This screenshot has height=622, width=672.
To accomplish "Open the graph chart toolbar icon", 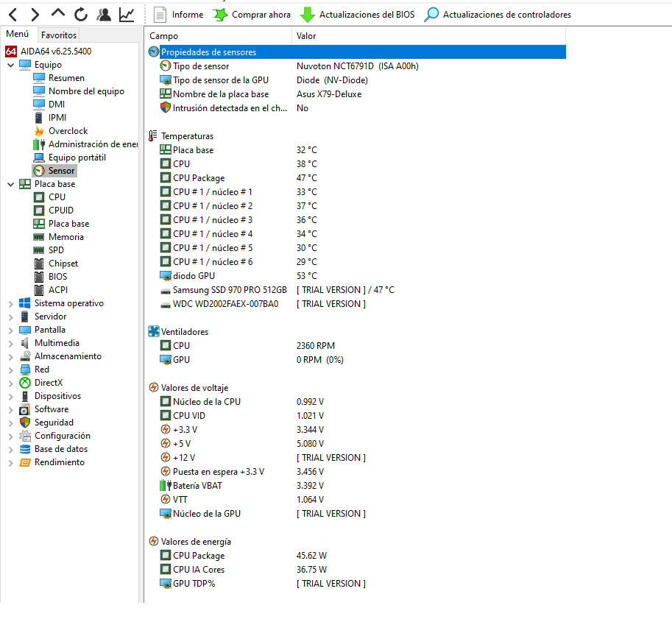I will coord(127,15).
